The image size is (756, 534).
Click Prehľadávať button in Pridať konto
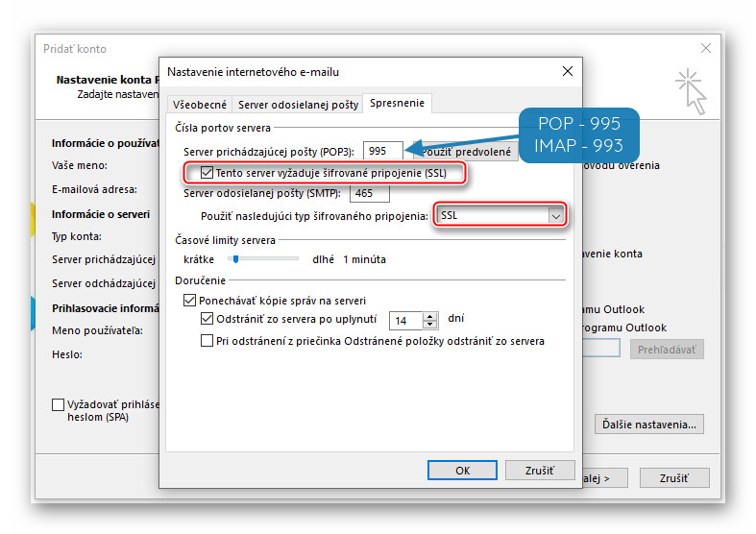[667, 350]
